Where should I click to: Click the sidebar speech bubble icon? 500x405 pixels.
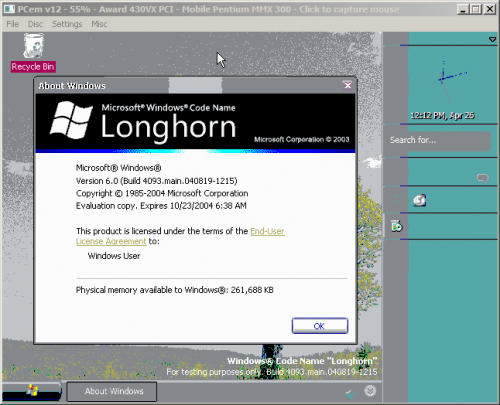pyautogui.click(x=482, y=178)
